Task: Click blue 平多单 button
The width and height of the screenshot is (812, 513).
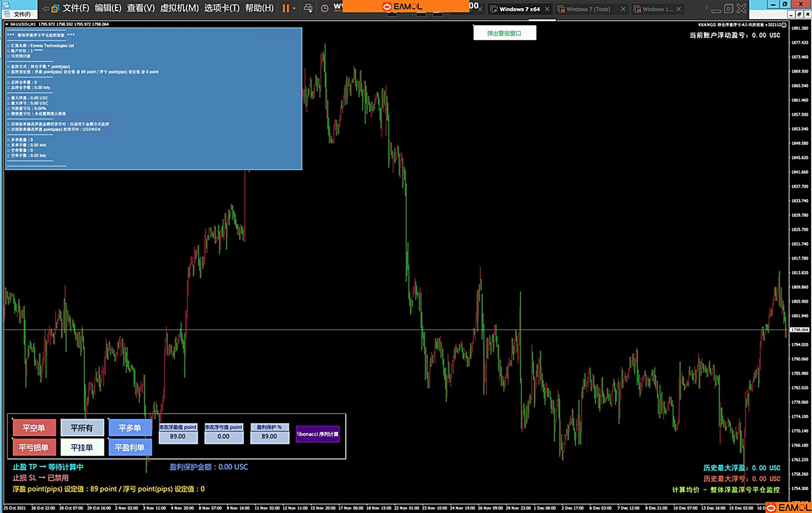Action: (x=129, y=428)
